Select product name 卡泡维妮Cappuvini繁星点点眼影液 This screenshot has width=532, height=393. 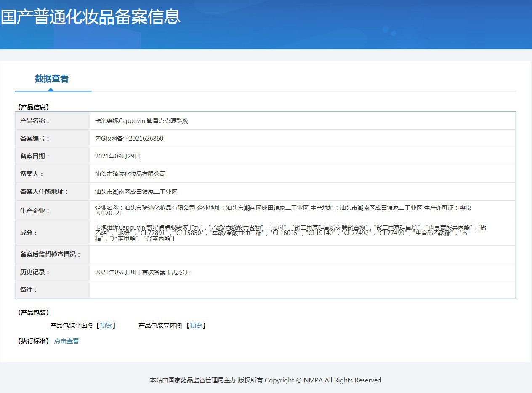click(x=141, y=121)
